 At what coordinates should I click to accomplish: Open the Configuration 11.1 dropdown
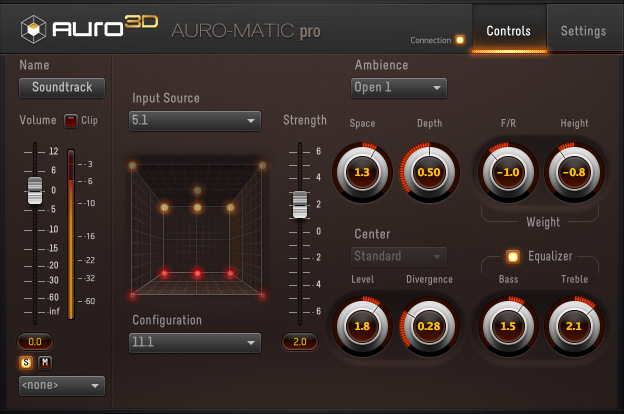tap(195, 343)
